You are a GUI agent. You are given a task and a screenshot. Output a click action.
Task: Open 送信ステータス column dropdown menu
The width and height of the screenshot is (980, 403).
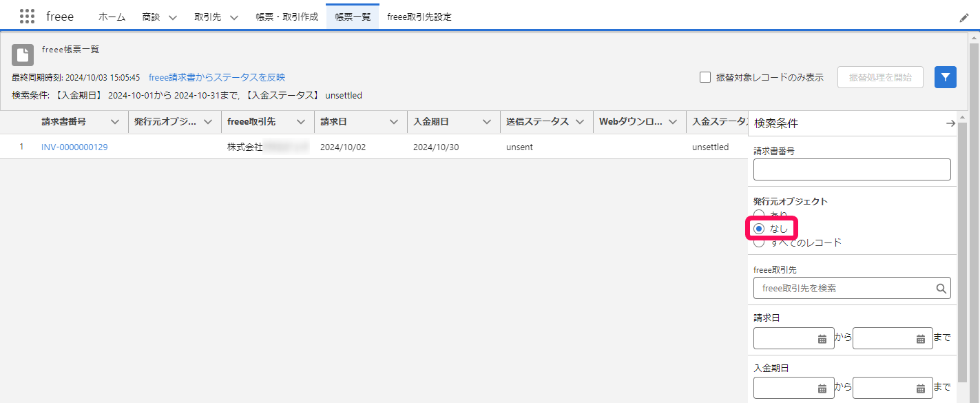tap(580, 122)
